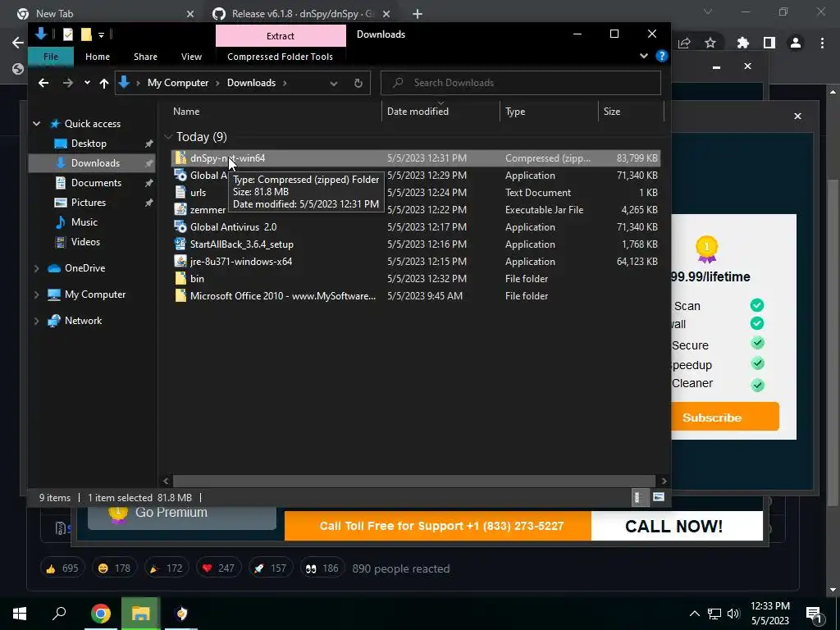Open Videos in Quick access
Screen dimensions: 840x630
coord(85,242)
